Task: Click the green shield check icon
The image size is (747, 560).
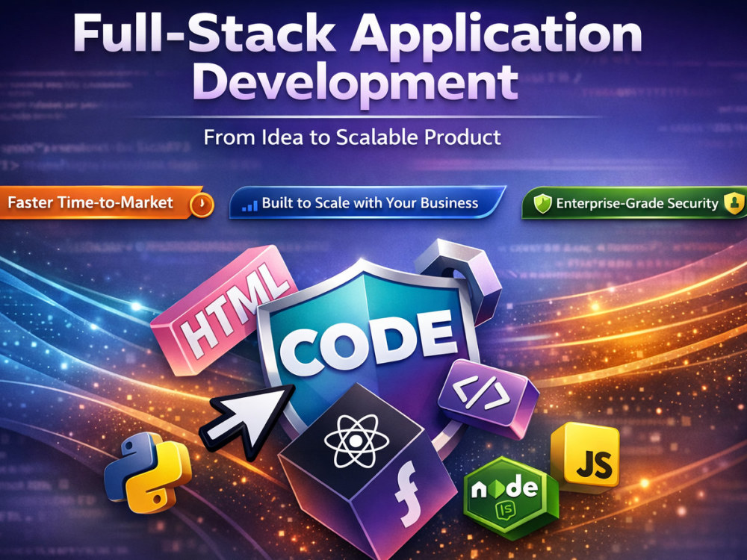Action: [542, 203]
